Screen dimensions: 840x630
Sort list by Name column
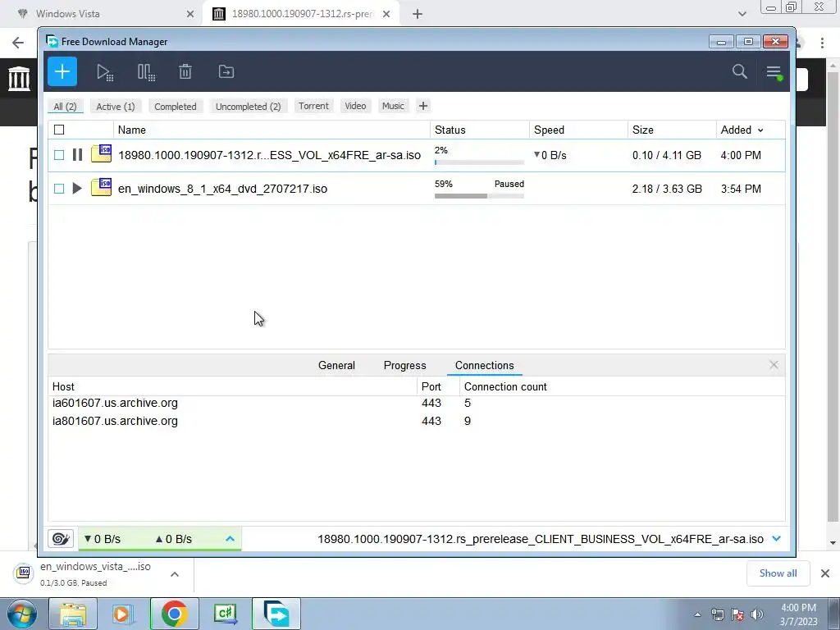click(x=272, y=130)
